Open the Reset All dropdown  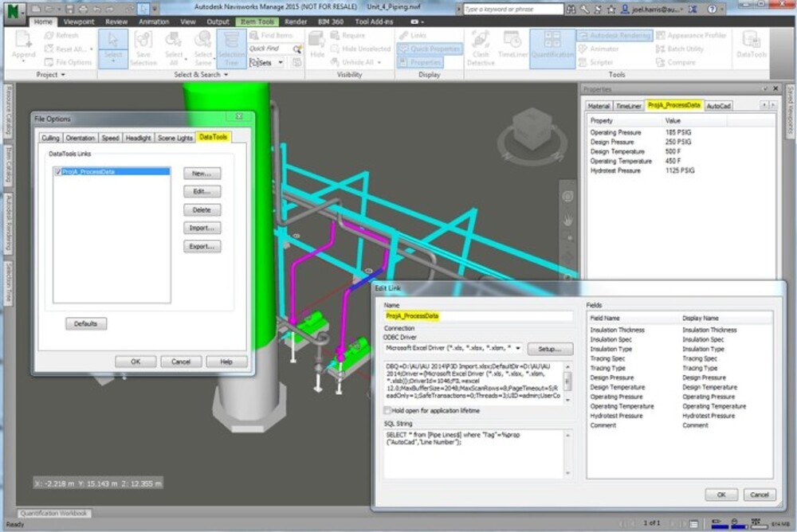pyautogui.click(x=92, y=49)
